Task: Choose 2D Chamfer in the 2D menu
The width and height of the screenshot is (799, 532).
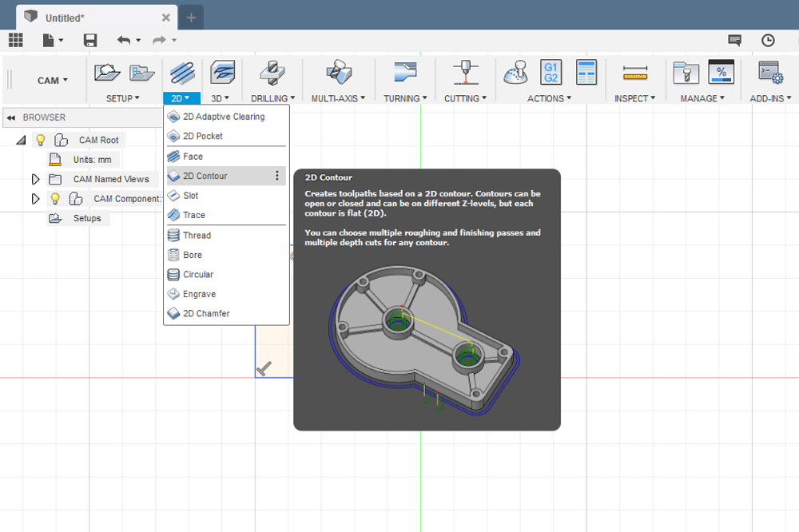Action: [x=206, y=313]
